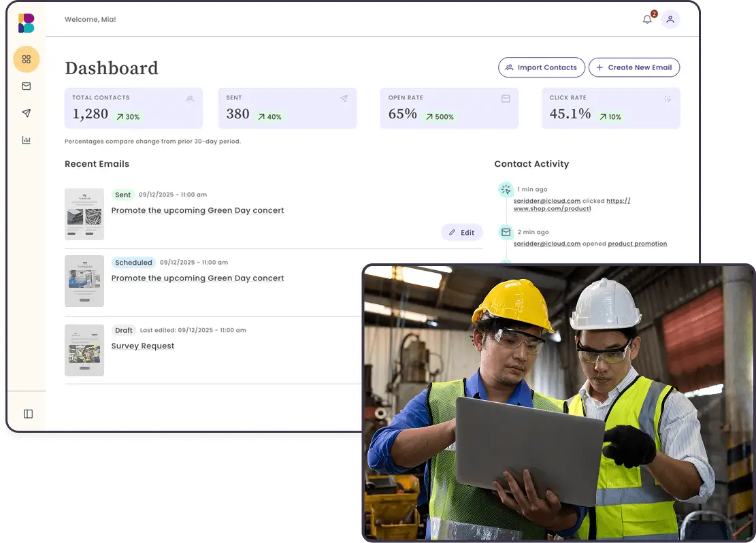Viewport: 756px width, 543px height.
Task: Open the Dashboard grid icon in the sidebar
Action: click(x=26, y=59)
